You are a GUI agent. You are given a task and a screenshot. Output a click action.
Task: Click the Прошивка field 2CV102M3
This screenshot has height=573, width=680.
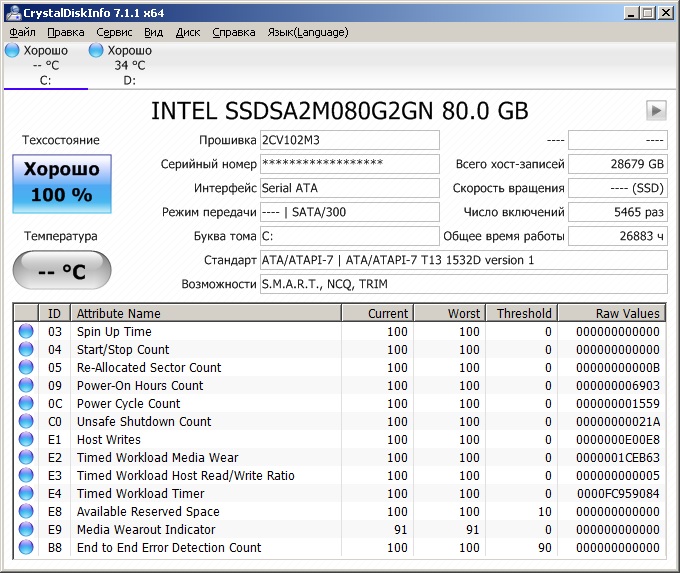point(350,140)
